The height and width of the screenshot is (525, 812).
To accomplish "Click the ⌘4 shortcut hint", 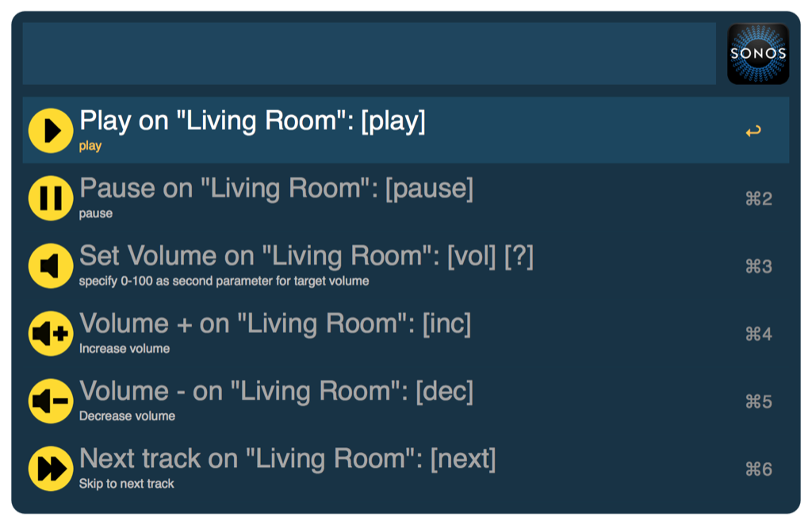I will pos(758,334).
